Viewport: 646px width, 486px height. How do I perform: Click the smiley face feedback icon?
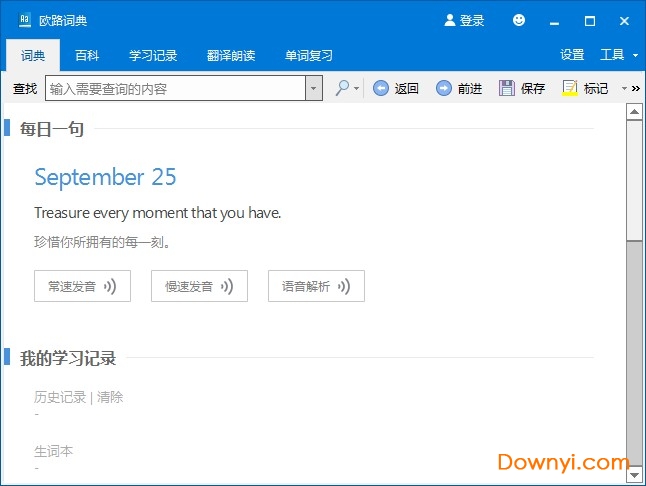[518, 20]
